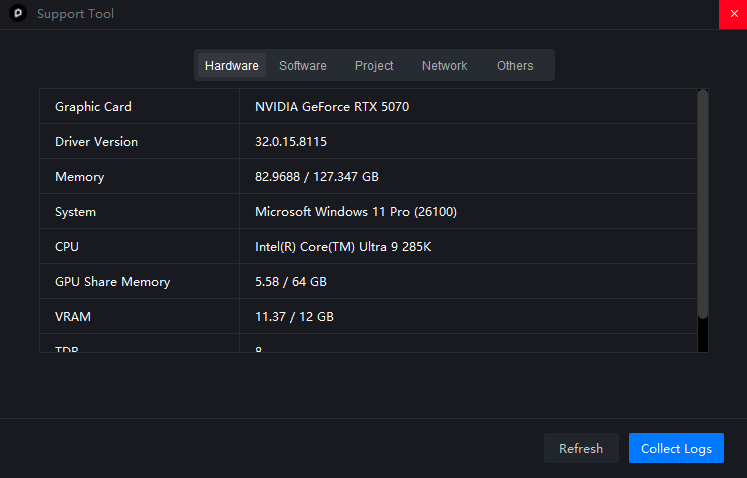Click the Collect Logs button

tap(676, 448)
